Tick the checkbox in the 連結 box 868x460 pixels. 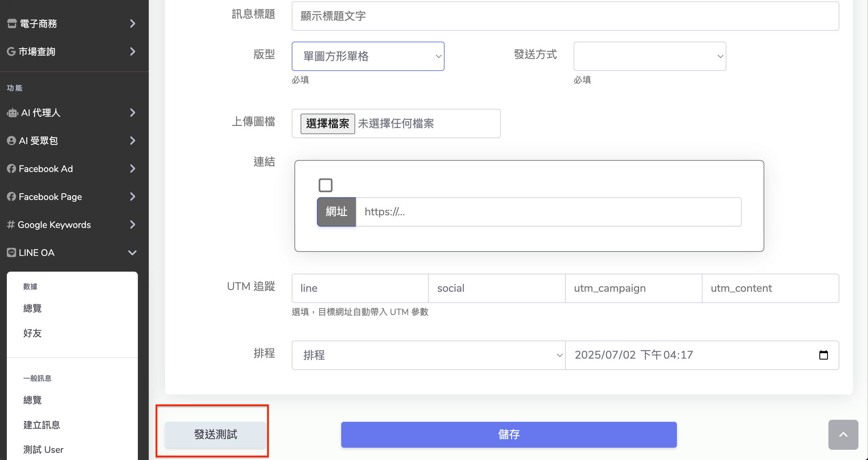325,185
